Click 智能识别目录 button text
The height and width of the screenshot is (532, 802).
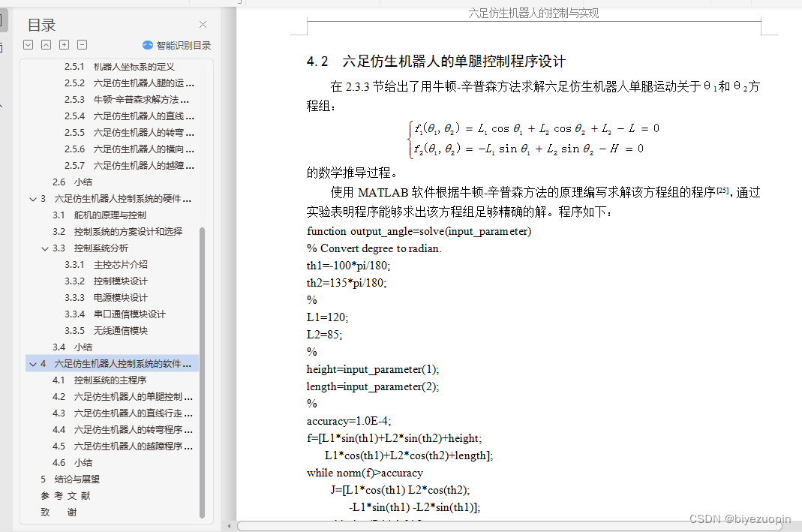(184, 45)
